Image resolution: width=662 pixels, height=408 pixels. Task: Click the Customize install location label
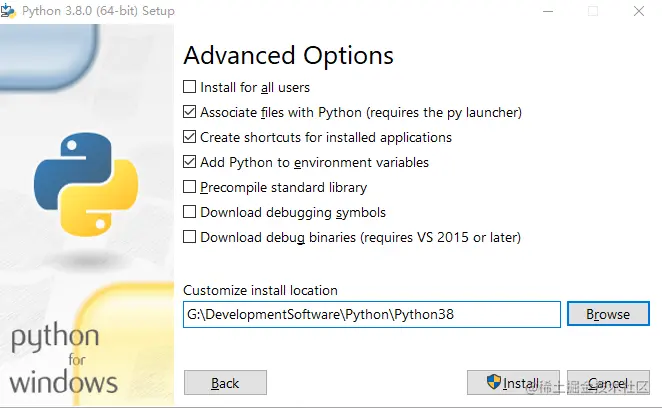260,290
